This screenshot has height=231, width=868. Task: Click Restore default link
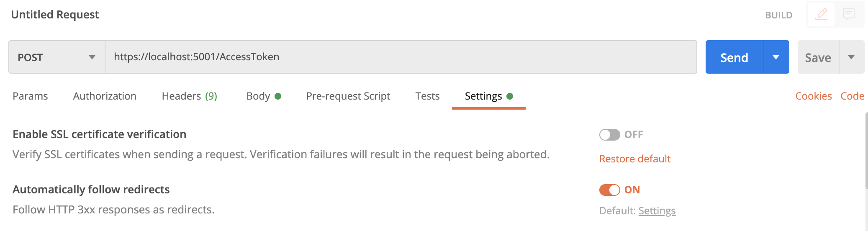pos(635,159)
